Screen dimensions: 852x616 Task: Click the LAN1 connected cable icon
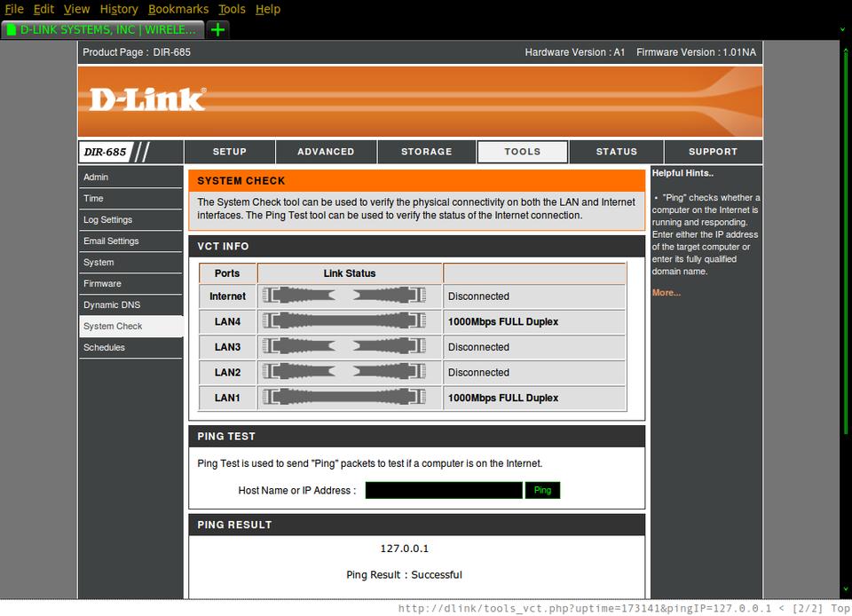[344, 397]
